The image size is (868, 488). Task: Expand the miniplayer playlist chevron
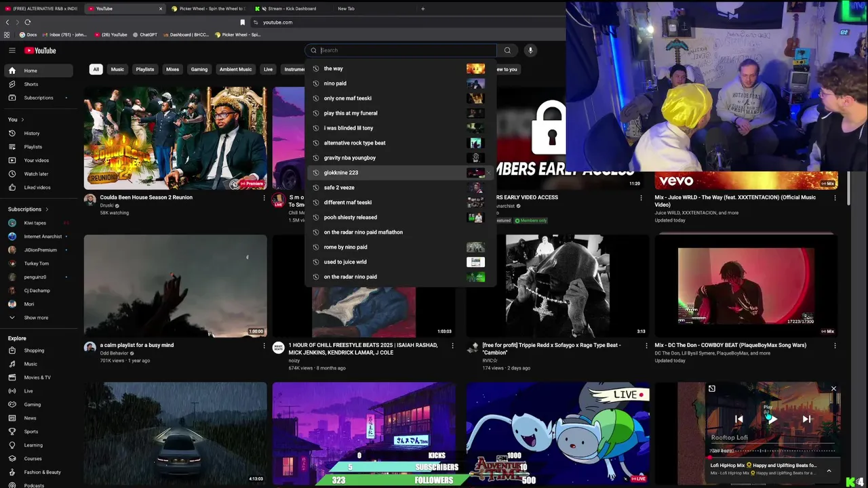click(x=829, y=470)
